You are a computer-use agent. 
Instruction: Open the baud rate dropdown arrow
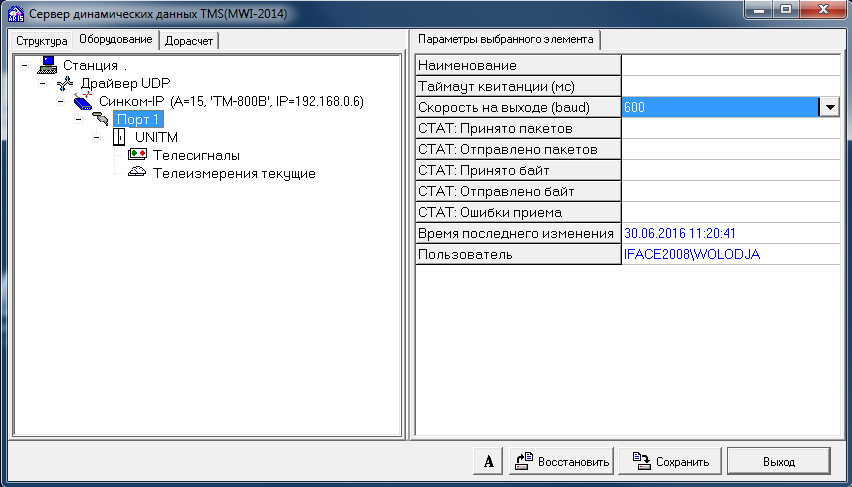[x=829, y=107]
